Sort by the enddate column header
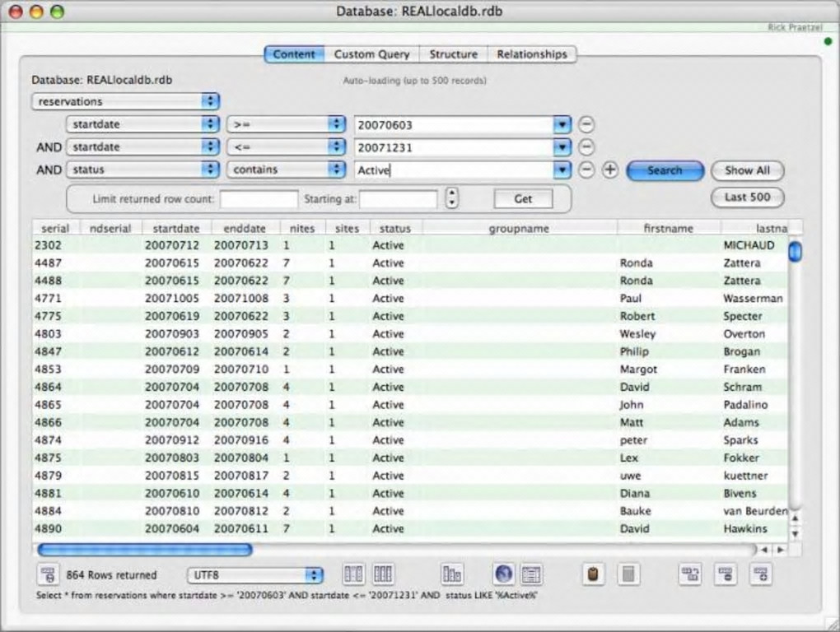The height and width of the screenshot is (632, 840). pyautogui.click(x=245, y=228)
